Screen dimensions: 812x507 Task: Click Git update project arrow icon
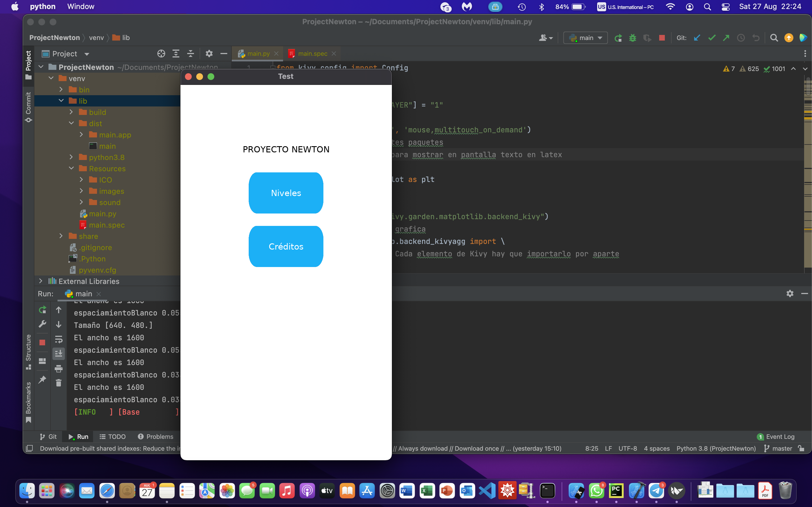pos(697,38)
